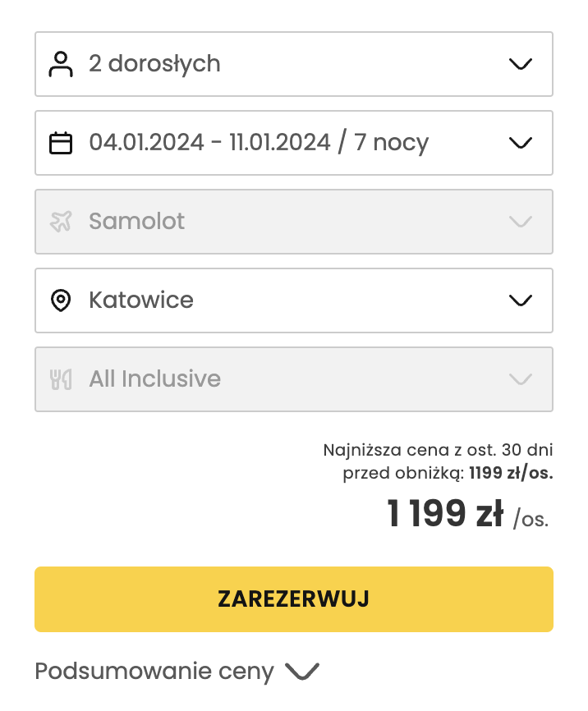
Task: Click the calendar icon next to travel dates
Action: point(62,142)
